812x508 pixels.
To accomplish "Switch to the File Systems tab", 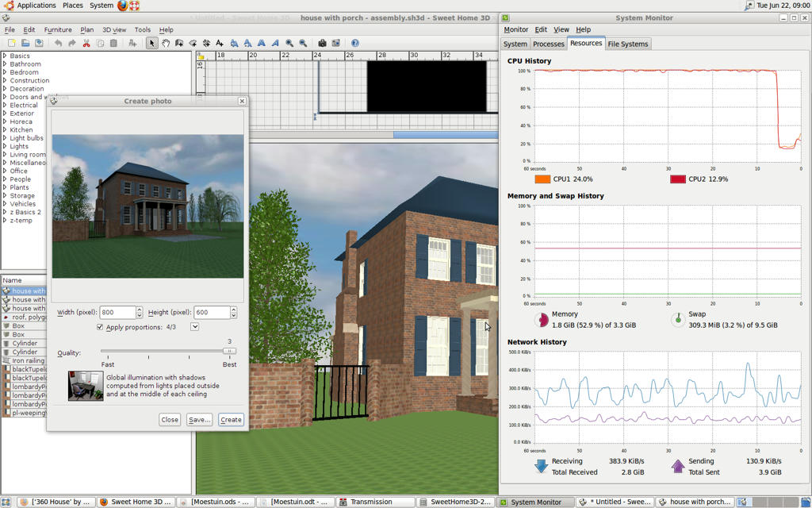I will point(628,44).
